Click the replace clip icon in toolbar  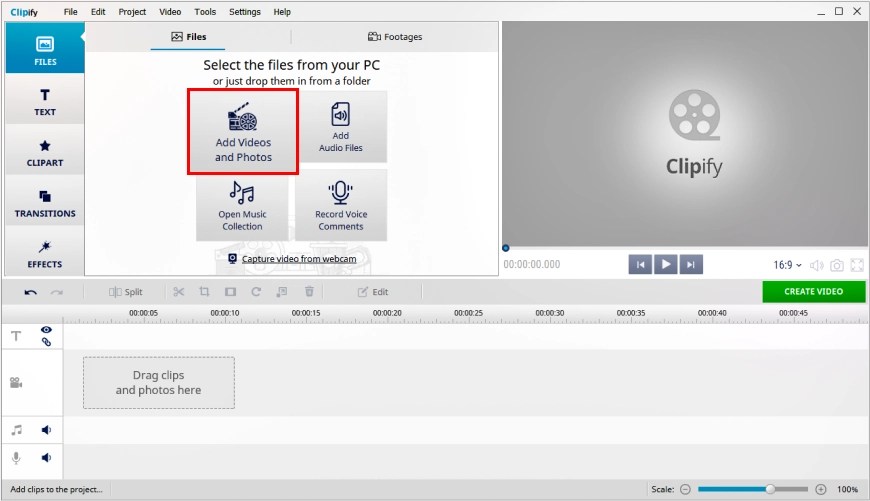coord(282,292)
